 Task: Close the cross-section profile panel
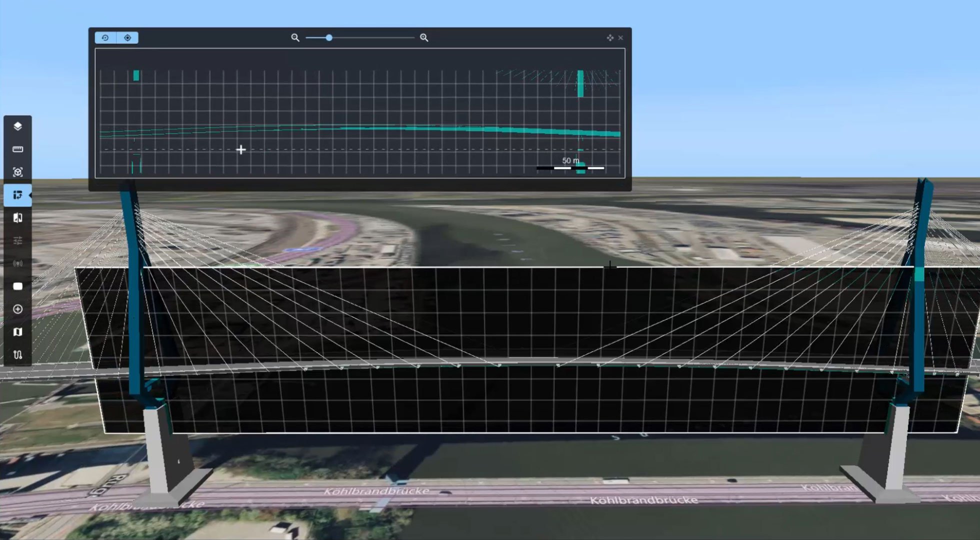[x=620, y=37]
